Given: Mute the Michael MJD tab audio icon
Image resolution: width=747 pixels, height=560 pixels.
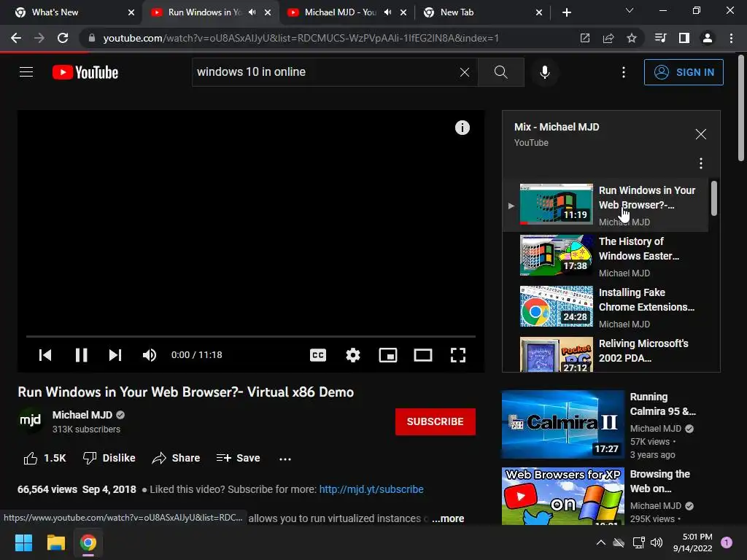Looking at the screenshot, I should [388, 12].
